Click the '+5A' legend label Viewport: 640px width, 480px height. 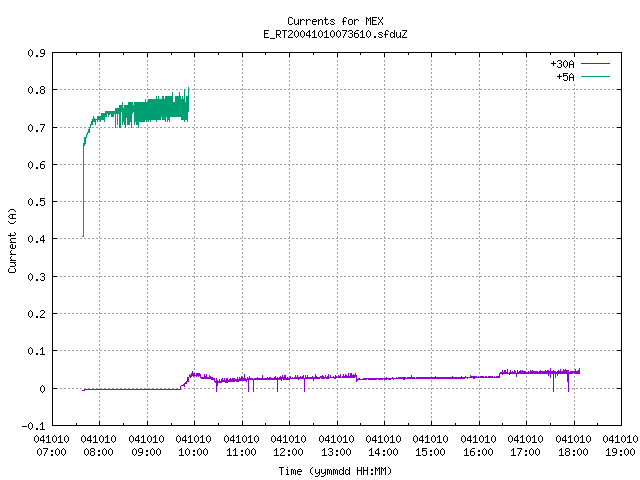(x=565, y=77)
